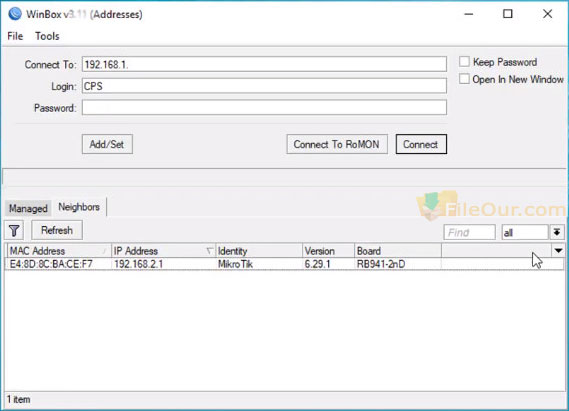Viewport: 569px width, 411px height.
Task: Expand the column chooser arrow in table header
Action: tap(558, 250)
